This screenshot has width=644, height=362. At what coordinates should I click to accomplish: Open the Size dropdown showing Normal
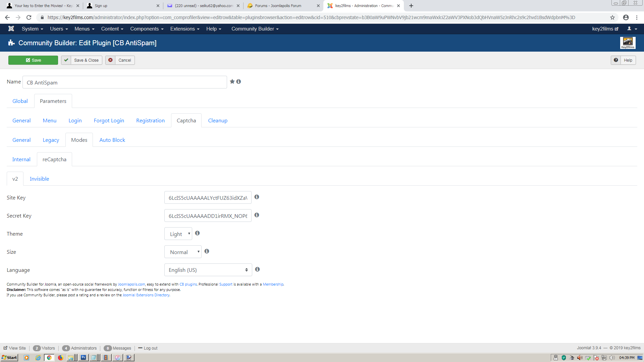(x=183, y=252)
